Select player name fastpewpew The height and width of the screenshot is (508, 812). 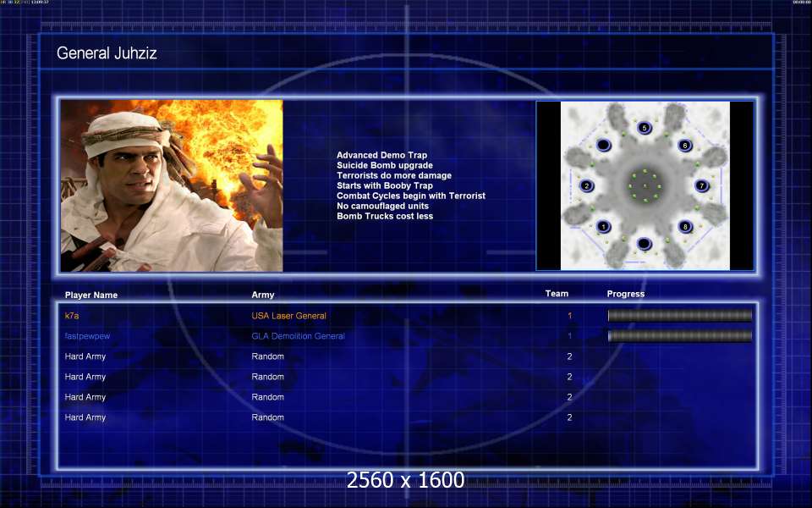pyautogui.click(x=87, y=336)
